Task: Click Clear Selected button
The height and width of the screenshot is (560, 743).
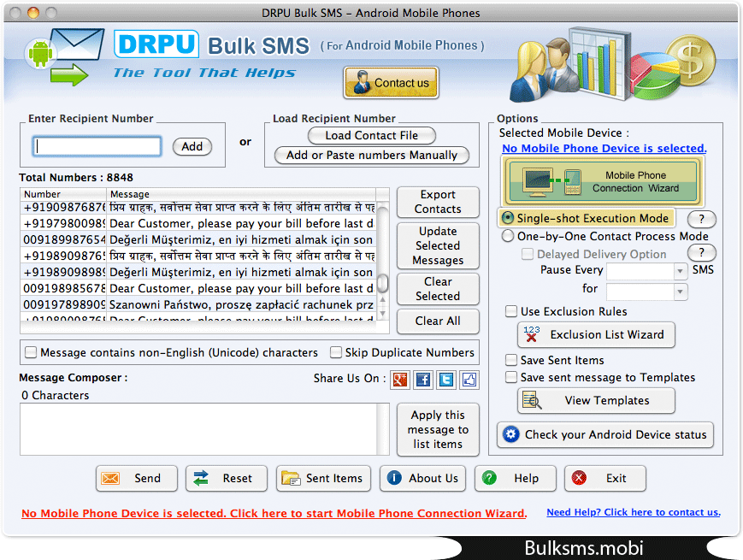Action: [438, 288]
